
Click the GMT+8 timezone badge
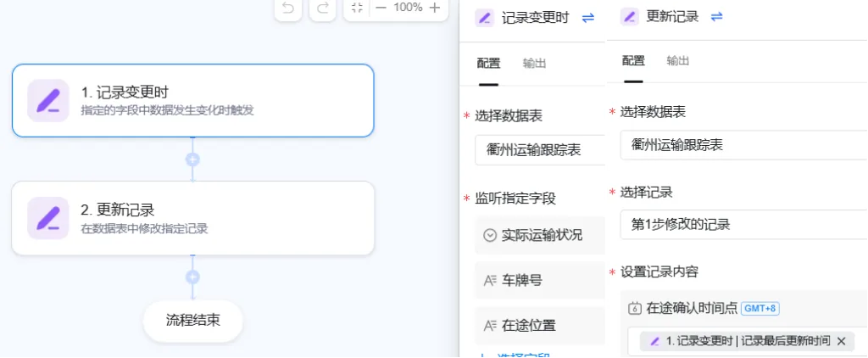[760, 309]
